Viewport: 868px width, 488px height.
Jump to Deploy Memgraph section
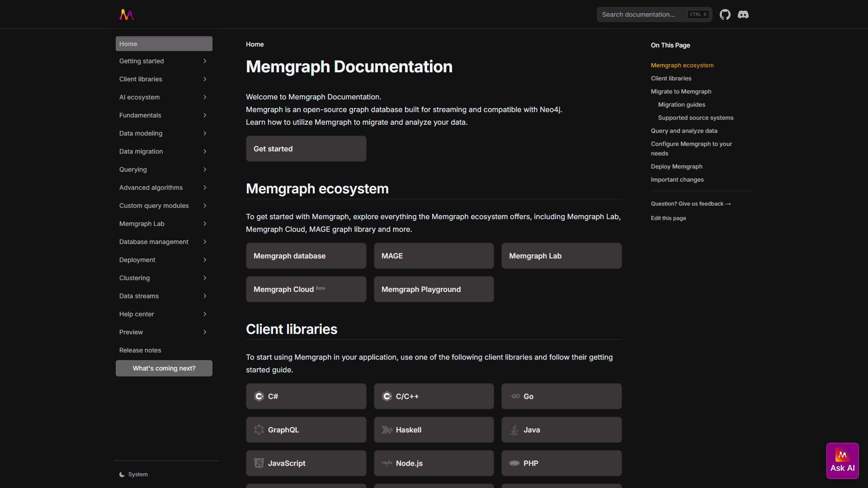click(x=676, y=166)
